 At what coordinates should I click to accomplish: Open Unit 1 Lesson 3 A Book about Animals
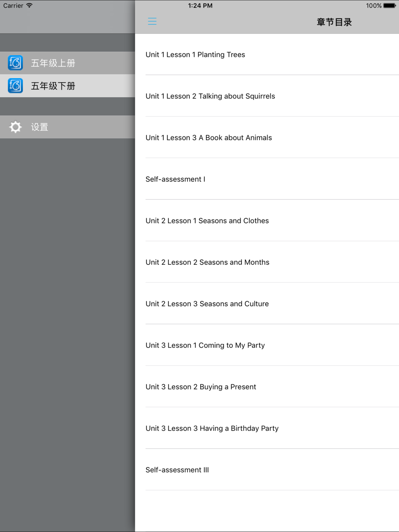coord(267,138)
